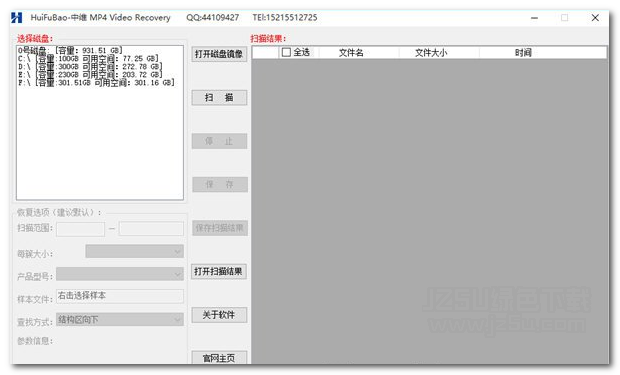Select the 0号磁盘 931.51 GB entry
620x375 pixels.
pos(70,50)
